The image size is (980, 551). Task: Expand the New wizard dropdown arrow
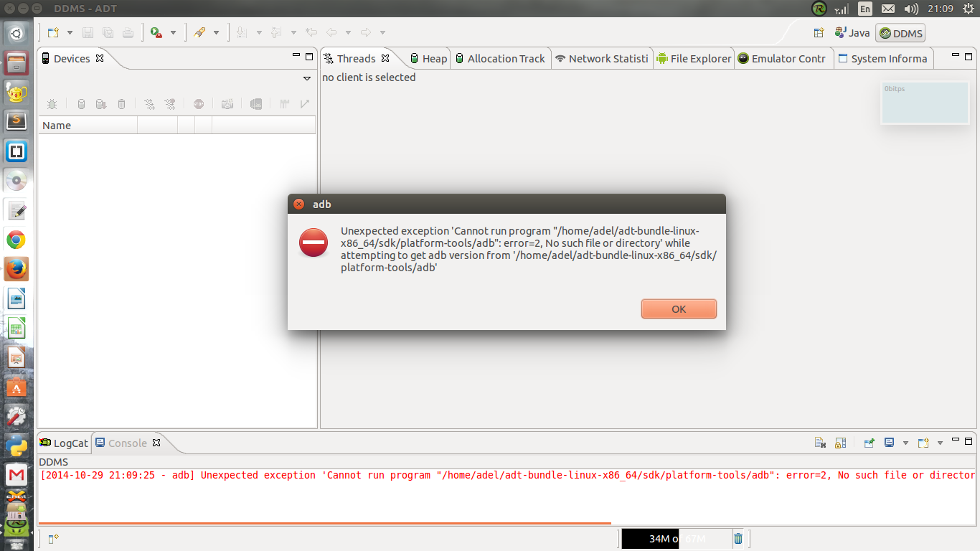tap(70, 32)
